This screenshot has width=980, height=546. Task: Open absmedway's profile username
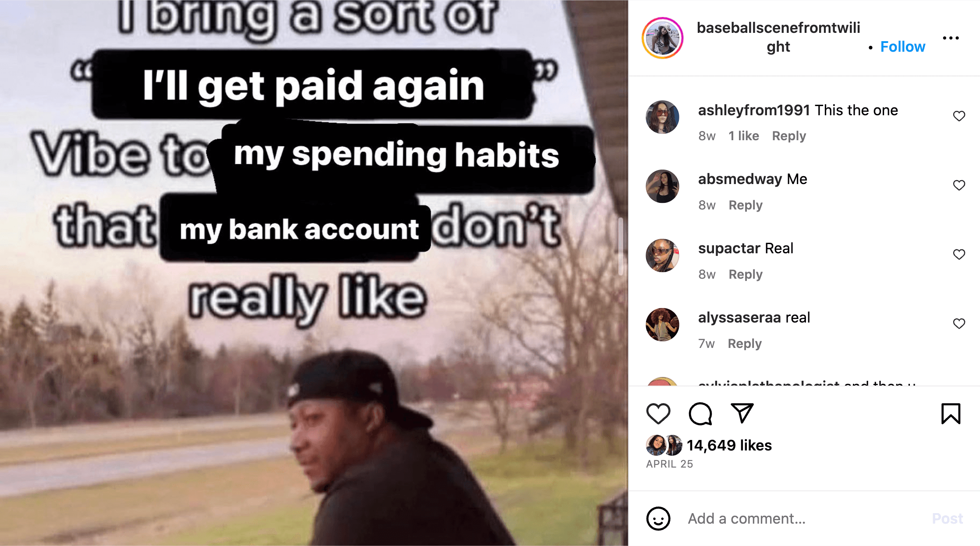(740, 179)
